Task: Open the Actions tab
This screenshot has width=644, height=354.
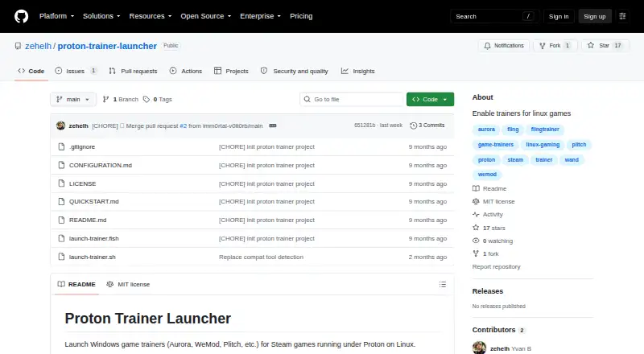Action: click(x=186, y=71)
